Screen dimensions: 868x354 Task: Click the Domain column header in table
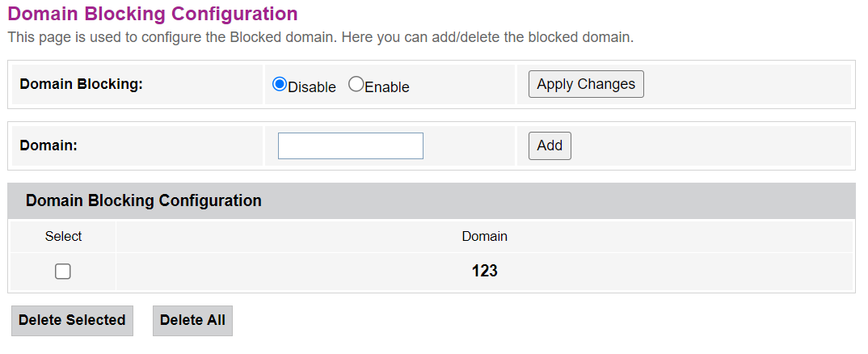tap(484, 236)
